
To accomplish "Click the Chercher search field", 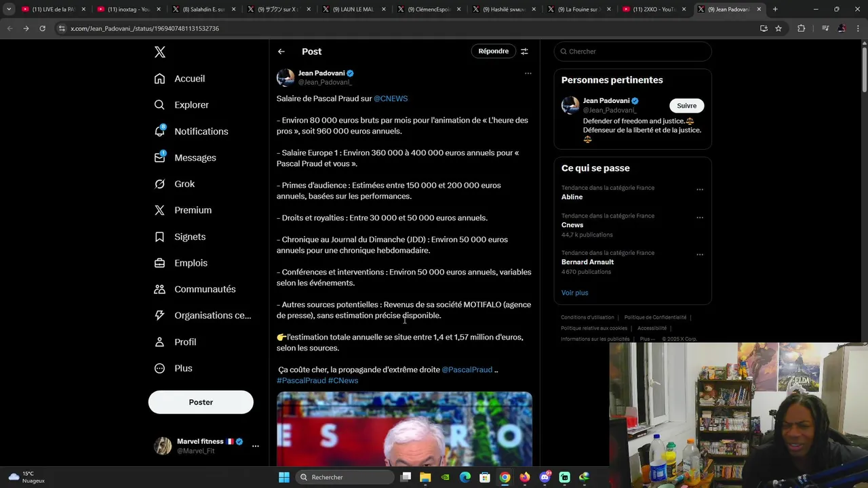I will [633, 52].
